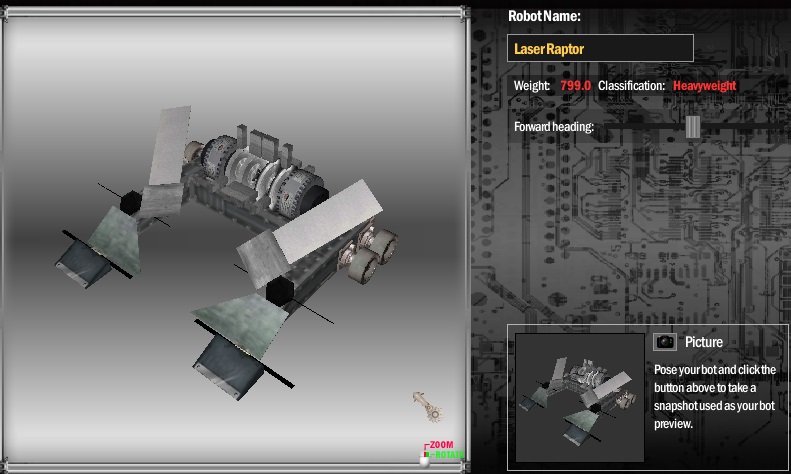Click the axis orientation gizmo in viewport
This screenshot has width=791, height=474.
[428, 407]
